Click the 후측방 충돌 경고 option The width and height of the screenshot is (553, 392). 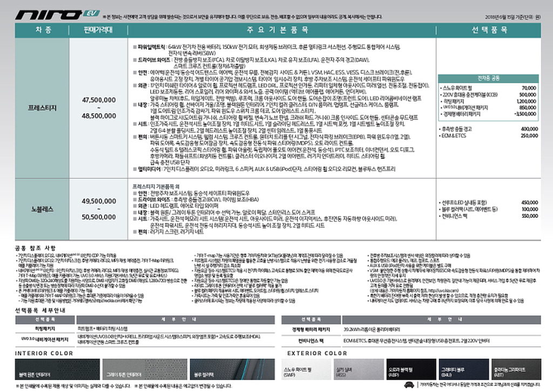point(457,129)
